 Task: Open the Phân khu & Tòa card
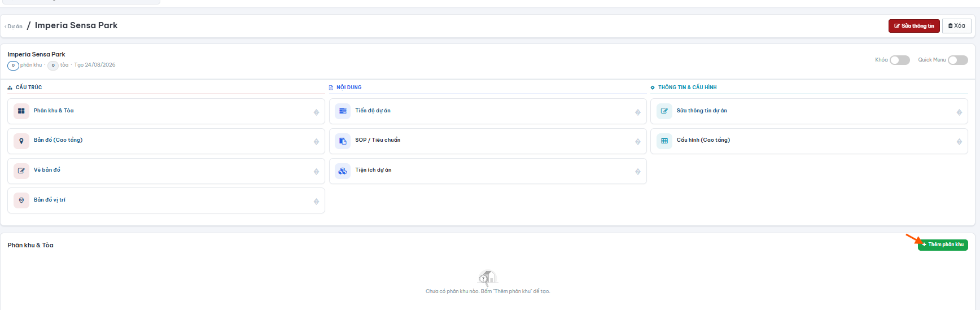tap(166, 111)
